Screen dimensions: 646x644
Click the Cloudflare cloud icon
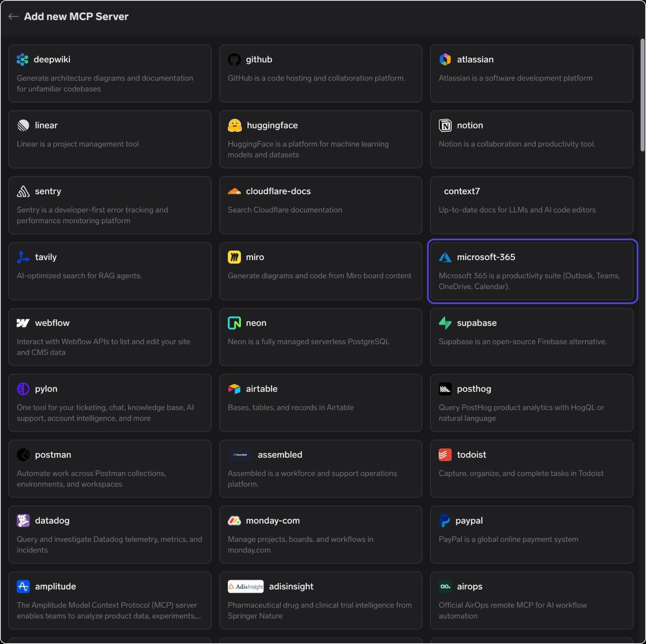234,191
